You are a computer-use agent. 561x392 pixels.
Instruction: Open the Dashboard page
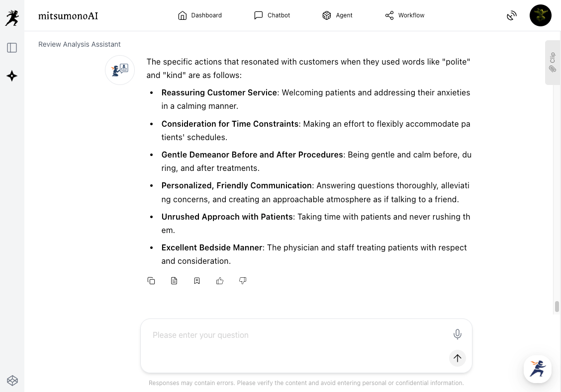pyautogui.click(x=200, y=15)
